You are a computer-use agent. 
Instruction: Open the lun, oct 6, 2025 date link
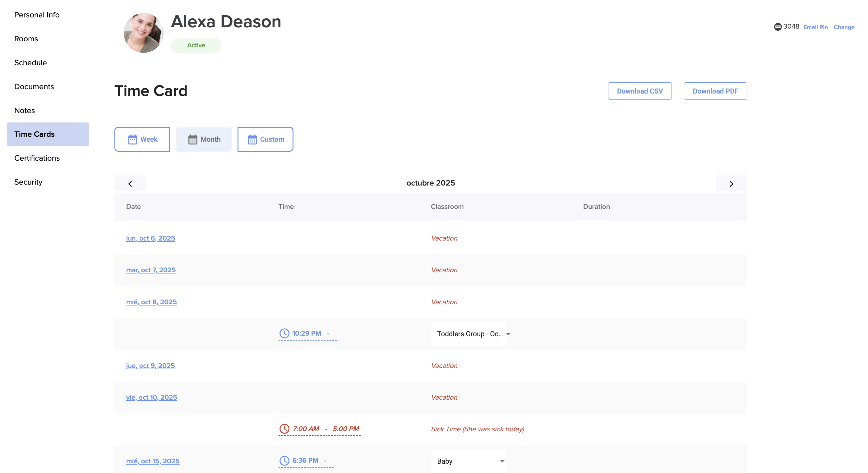(150, 238)
